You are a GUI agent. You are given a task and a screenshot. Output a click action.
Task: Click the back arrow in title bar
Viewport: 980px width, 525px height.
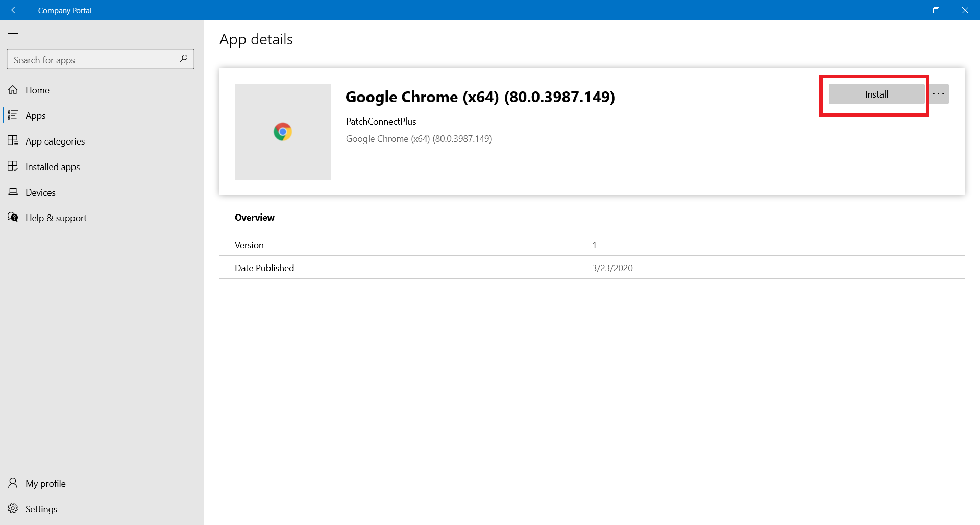point(15,10)
